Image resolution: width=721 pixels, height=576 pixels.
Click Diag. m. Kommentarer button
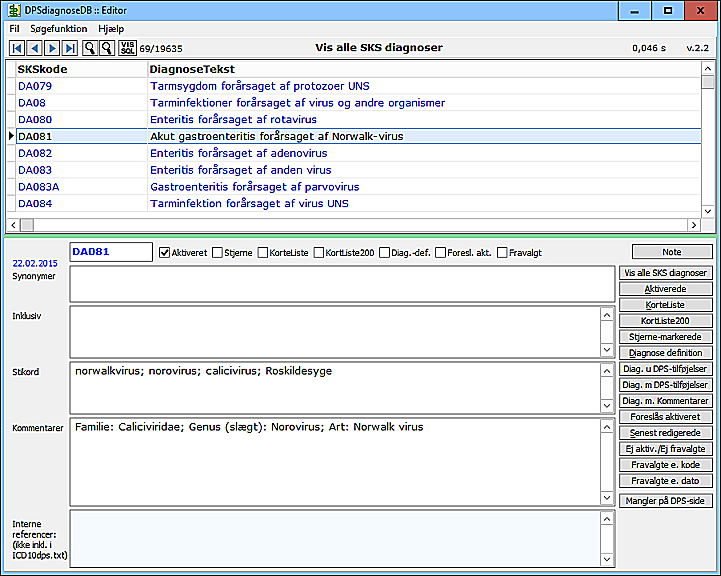[x=665, y=401]
